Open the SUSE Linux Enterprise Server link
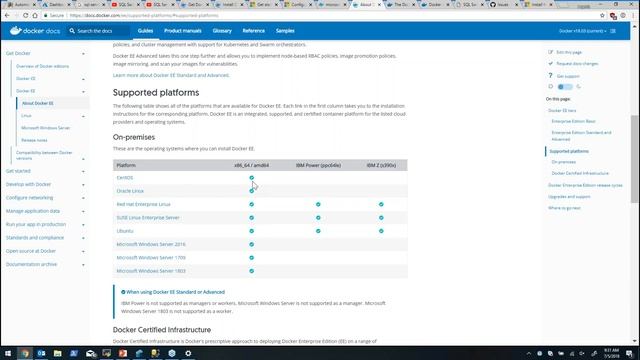Viewport: 640px width, 360px height. point(148,218)
